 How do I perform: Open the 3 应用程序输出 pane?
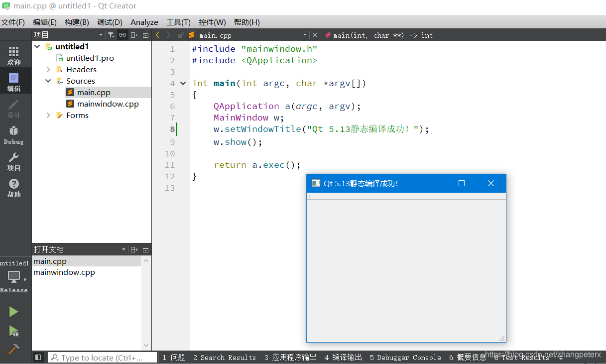(290, 358)
